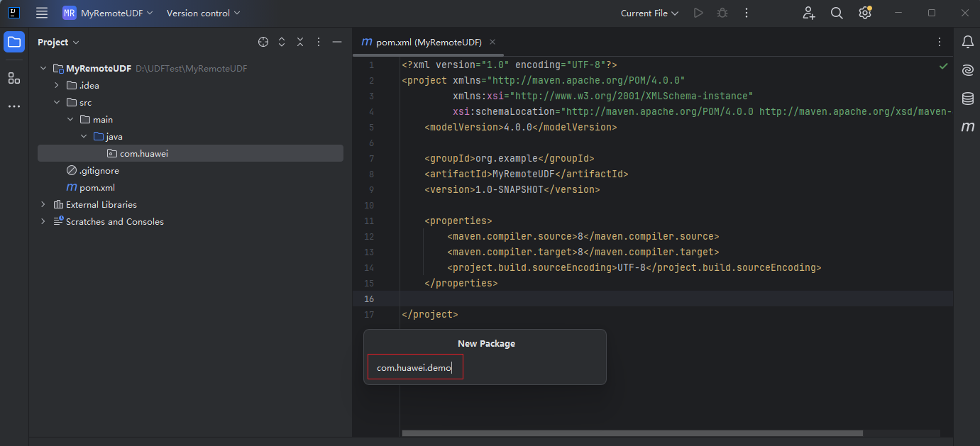
Task: Click the artifactId MyRemoteUDF line
Action: pyautogui.click(x=527, y=174)
